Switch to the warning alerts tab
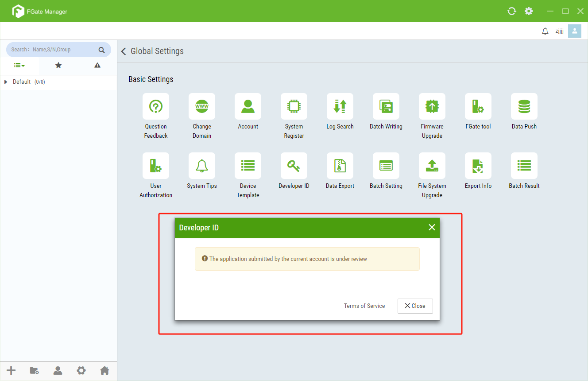This screenshot has width=588, height=381. pos(97,65)
